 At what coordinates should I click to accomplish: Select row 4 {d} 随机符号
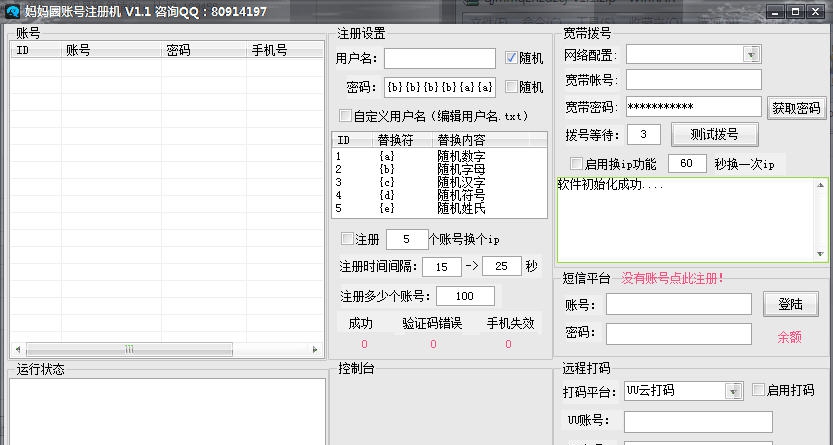point(439,195)
